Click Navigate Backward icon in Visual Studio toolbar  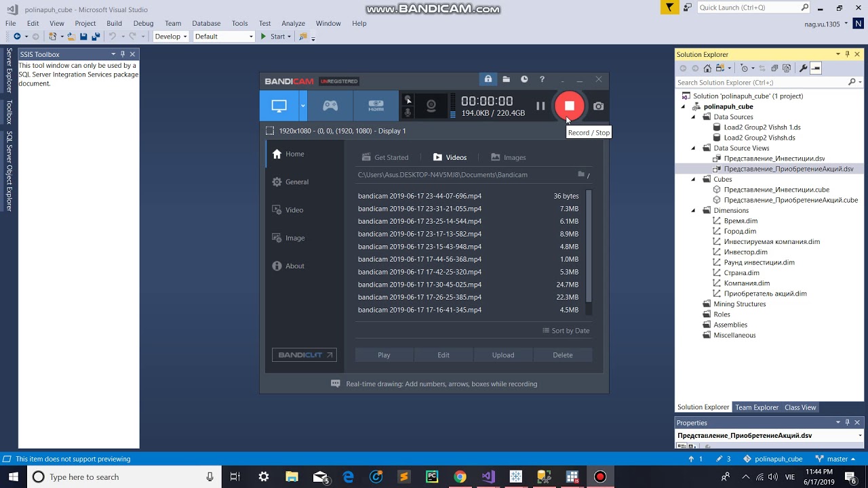coord(16,37)
